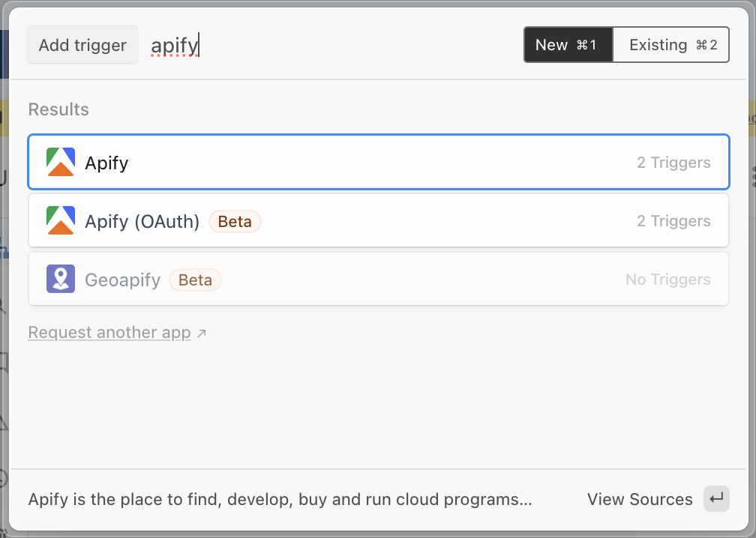756x538 pixels.
Task: Select the Apify app logo icon
Action: [x=60, y=162]
